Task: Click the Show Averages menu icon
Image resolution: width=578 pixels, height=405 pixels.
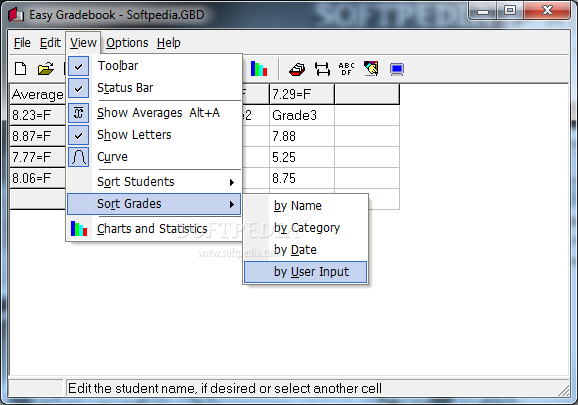Action: 79,113
